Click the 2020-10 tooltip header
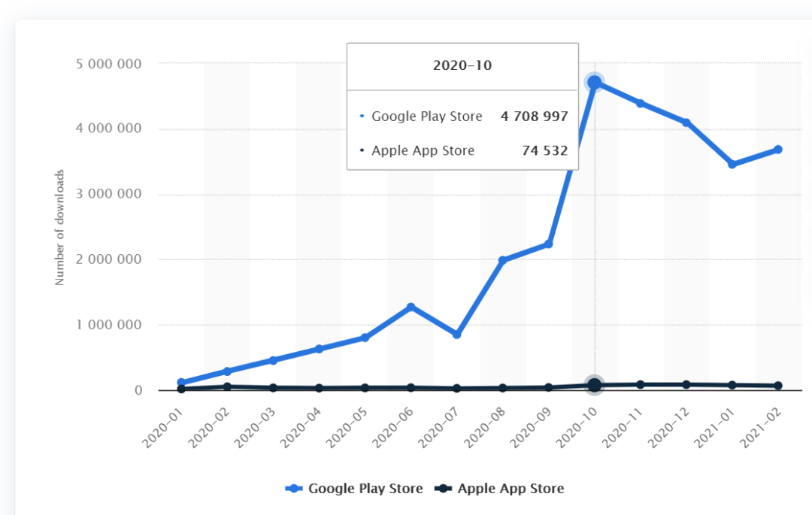Viewport: 812px width, 515px height. (462, 65)
